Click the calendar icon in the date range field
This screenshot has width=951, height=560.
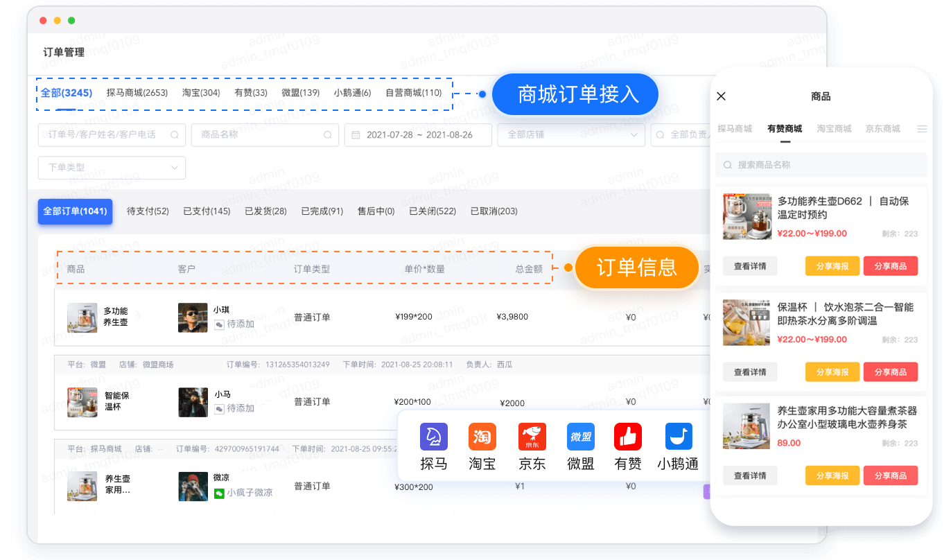(x=356, y=135)
